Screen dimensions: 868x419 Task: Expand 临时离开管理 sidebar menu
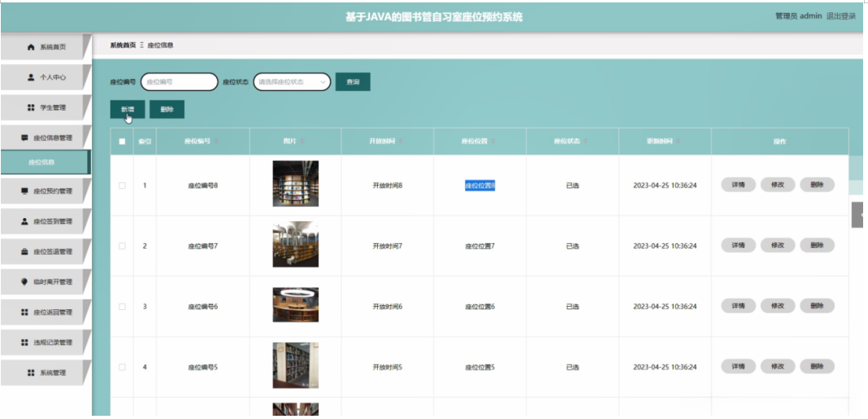(46, 282)
